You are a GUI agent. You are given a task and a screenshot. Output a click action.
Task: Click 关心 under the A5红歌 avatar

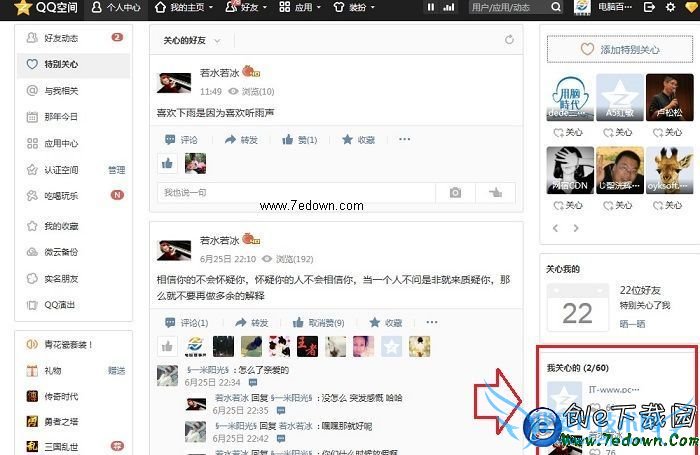pos(618,133)
